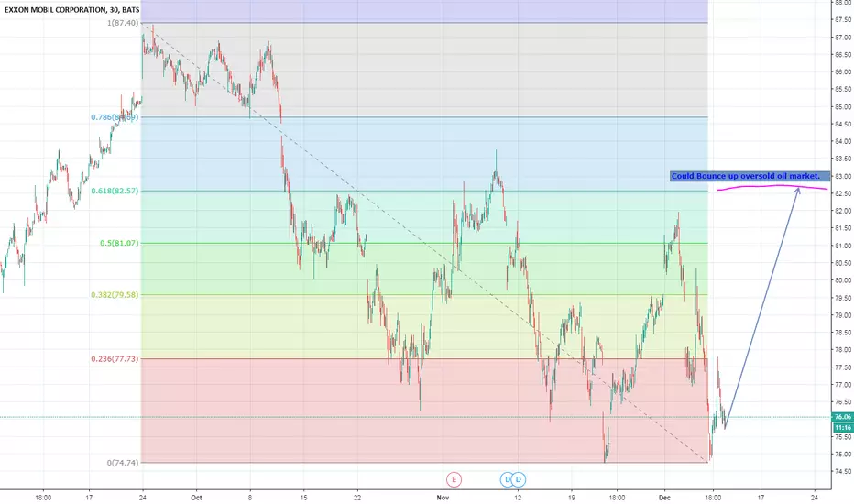Click the 78.00 price scale label
Screen dimensions: 854x504
click(843, 350)
